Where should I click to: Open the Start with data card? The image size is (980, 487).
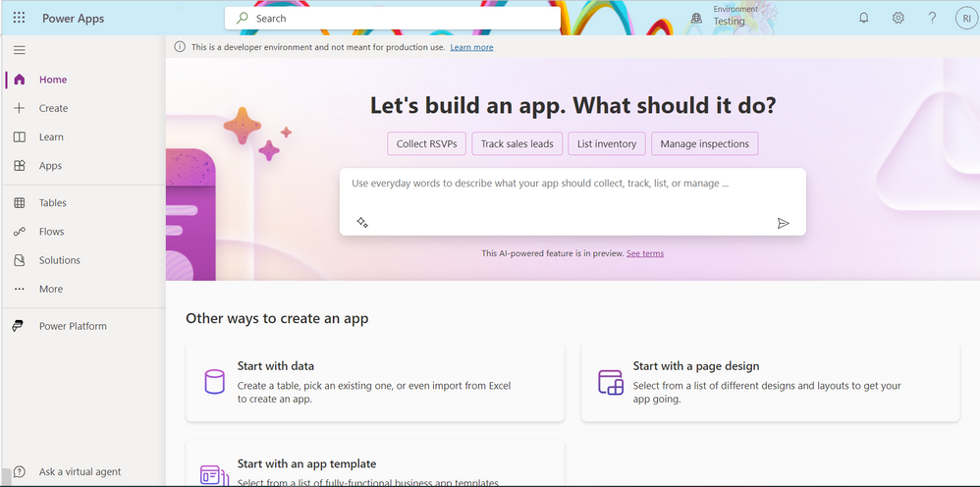pyautogui.click(x=375, y=381)
